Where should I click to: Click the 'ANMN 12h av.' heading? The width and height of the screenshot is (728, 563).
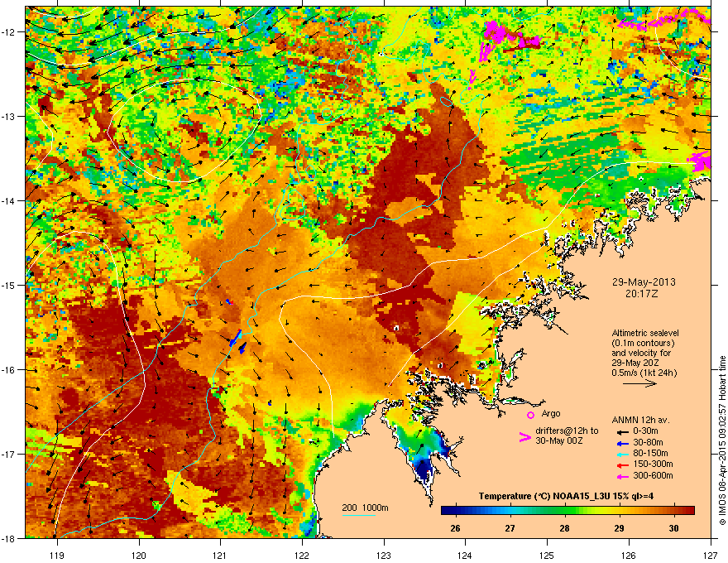(640, 420)
